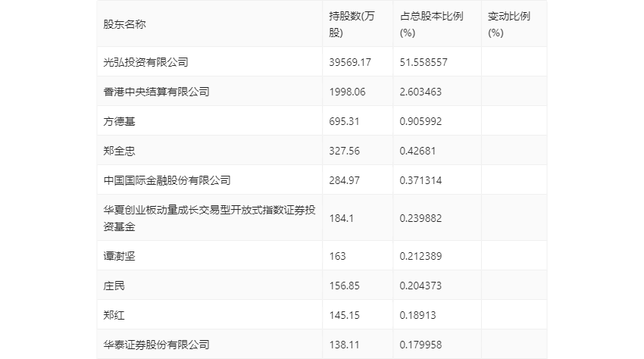Select the value 284.97
The image size is (644, 359).
[344, 180]
